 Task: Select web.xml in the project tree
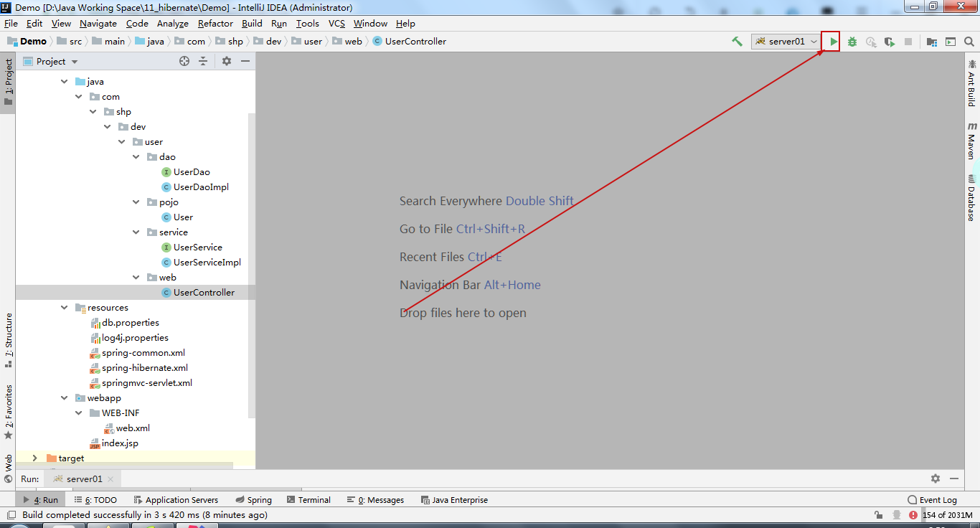127,428
